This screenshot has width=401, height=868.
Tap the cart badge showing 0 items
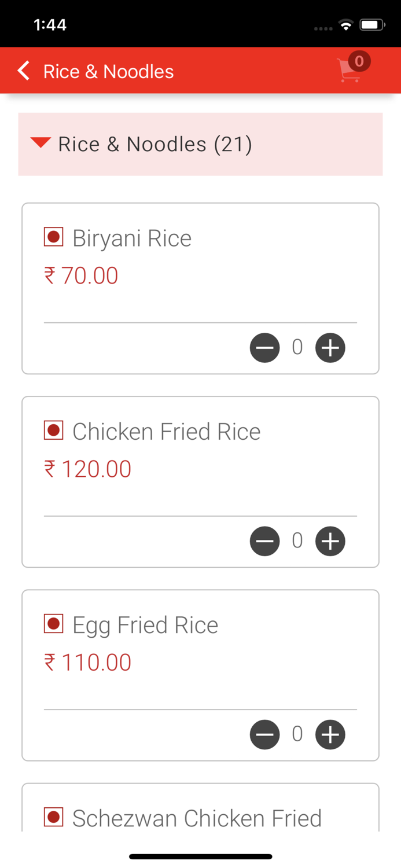pyautogui.click(x=359, y=61)
